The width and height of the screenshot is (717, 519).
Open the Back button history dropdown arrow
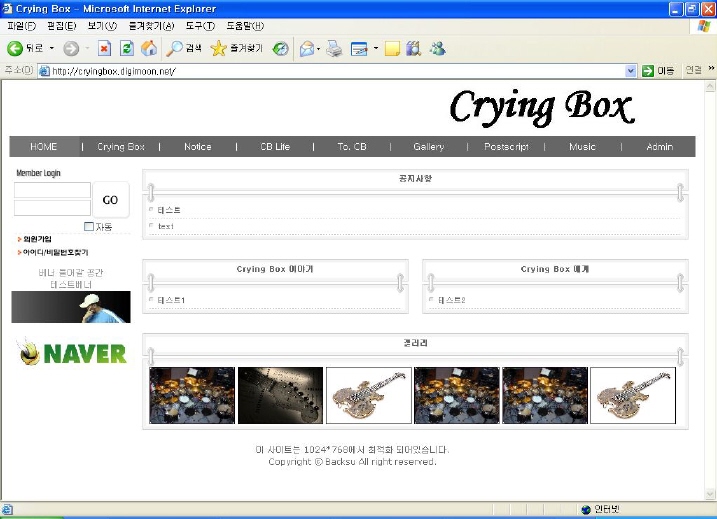(x=52, y=48)
